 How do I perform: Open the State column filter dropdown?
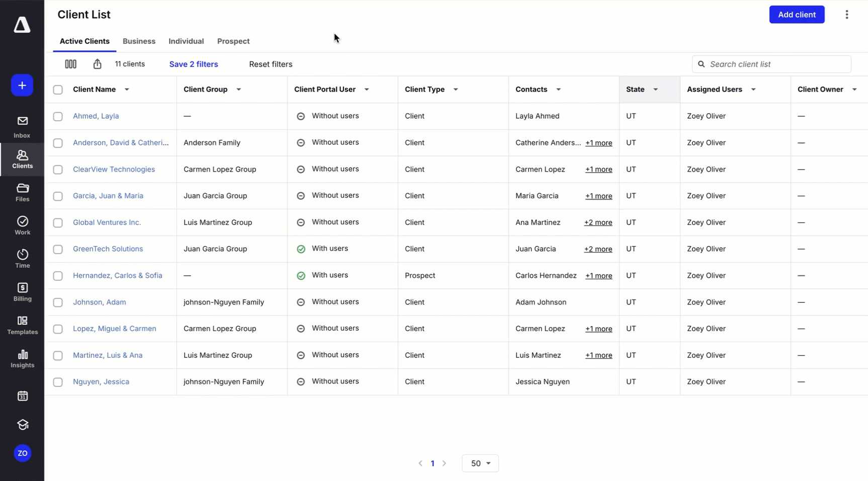(x=655, y=90)
